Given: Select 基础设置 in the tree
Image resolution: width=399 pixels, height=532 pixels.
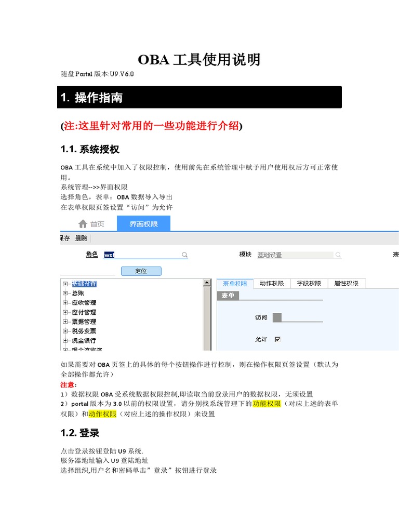Looking at the screenshot, I should click(x=84, y=284).
